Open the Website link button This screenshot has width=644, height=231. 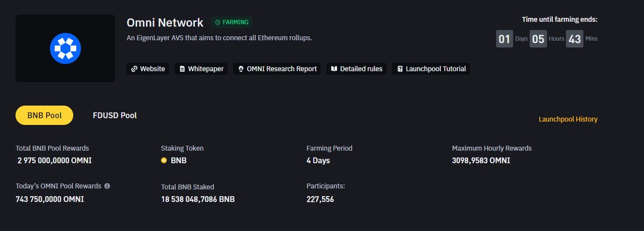[x=148, y=69]
